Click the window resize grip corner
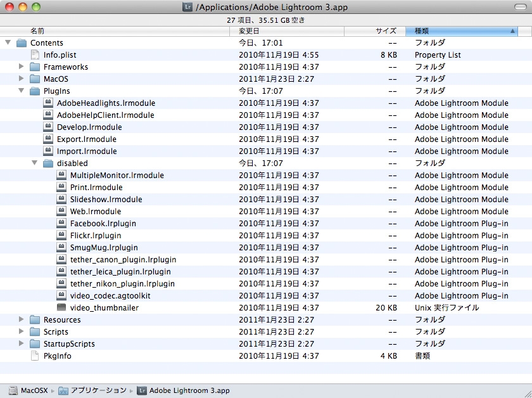Image resolution: width=532 pixels, height=398 pixels. tap(527, 393)
